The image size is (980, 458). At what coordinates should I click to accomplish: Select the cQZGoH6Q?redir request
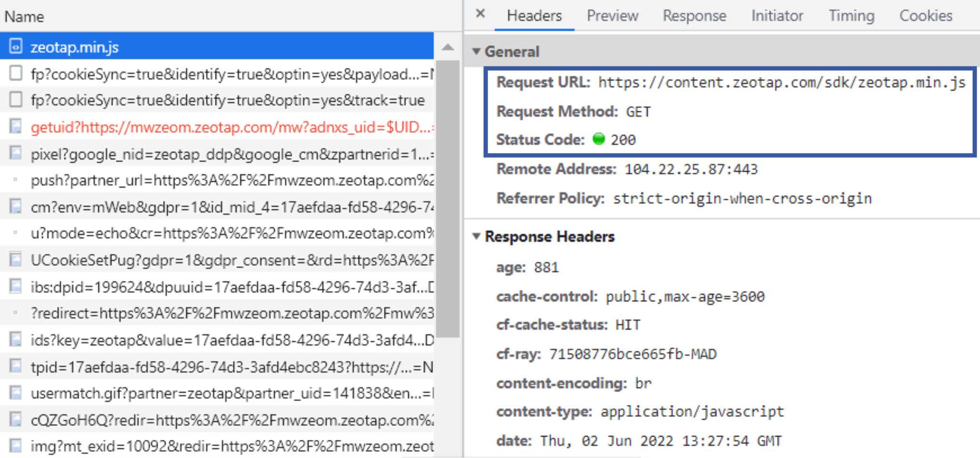tap(217, 419)
